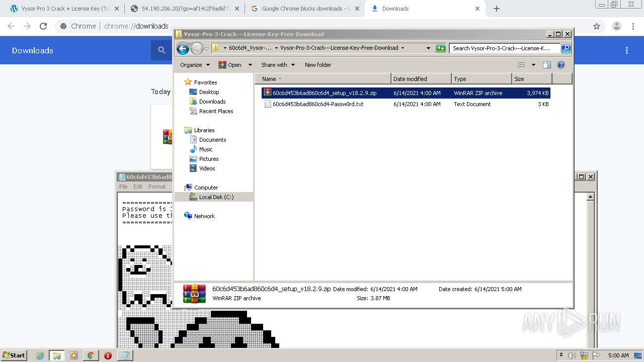Select Pictures library
This screenshot has width=644, height=362.
click(204, 159)
